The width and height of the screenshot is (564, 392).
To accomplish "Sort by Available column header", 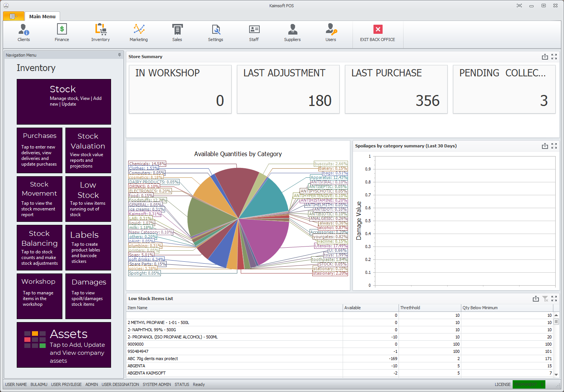I will tap(371, 308).
